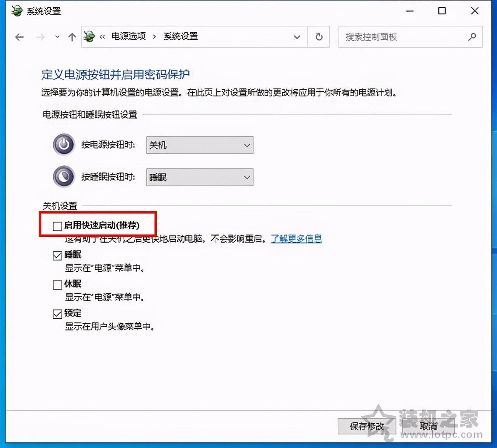This screenshot has width=497, height=448.
Task: Click the Control Panel icon in the address bar
Action: (89, 36)
